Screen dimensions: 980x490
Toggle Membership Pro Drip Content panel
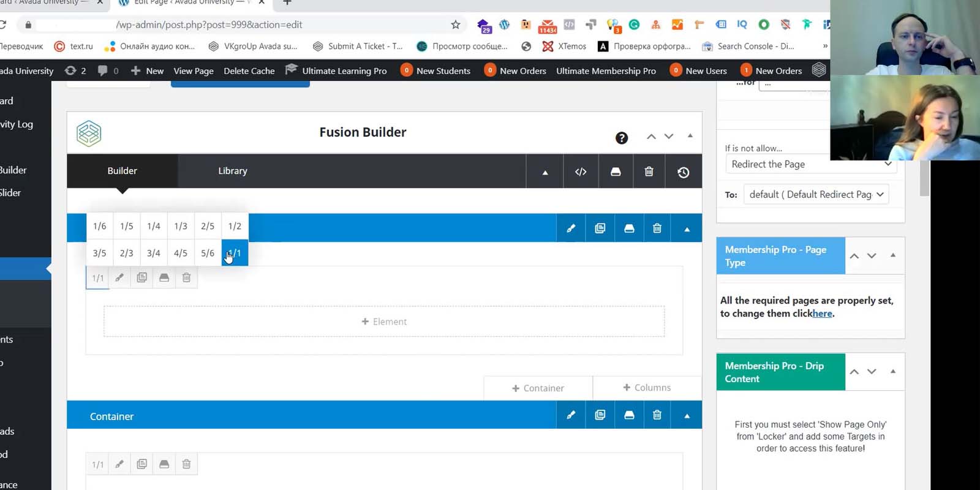pyautogui.click(x=893, y=371)
